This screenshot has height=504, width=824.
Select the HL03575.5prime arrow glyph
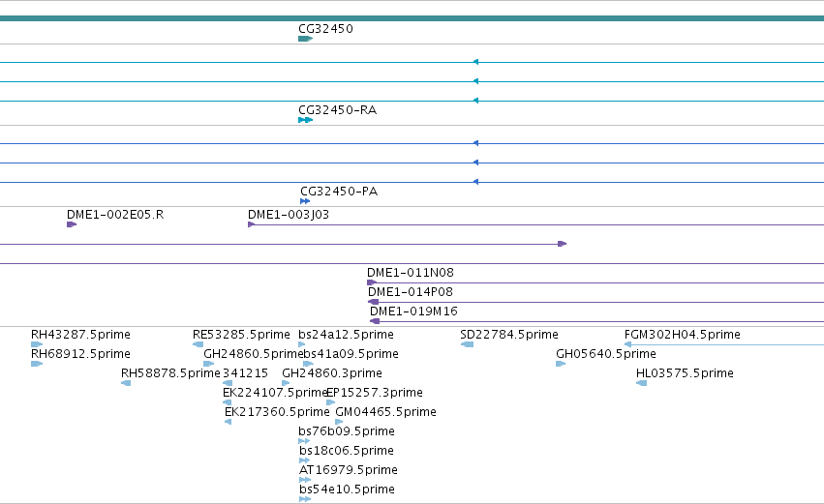(641, 384)
